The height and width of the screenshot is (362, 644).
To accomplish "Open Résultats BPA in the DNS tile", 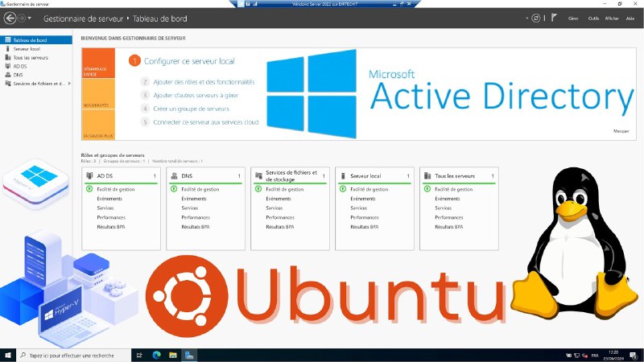I will (196, 227).
